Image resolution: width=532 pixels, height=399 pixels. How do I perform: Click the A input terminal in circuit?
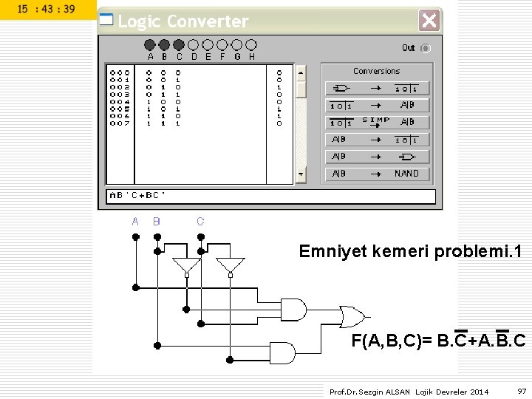pos(136,236)
